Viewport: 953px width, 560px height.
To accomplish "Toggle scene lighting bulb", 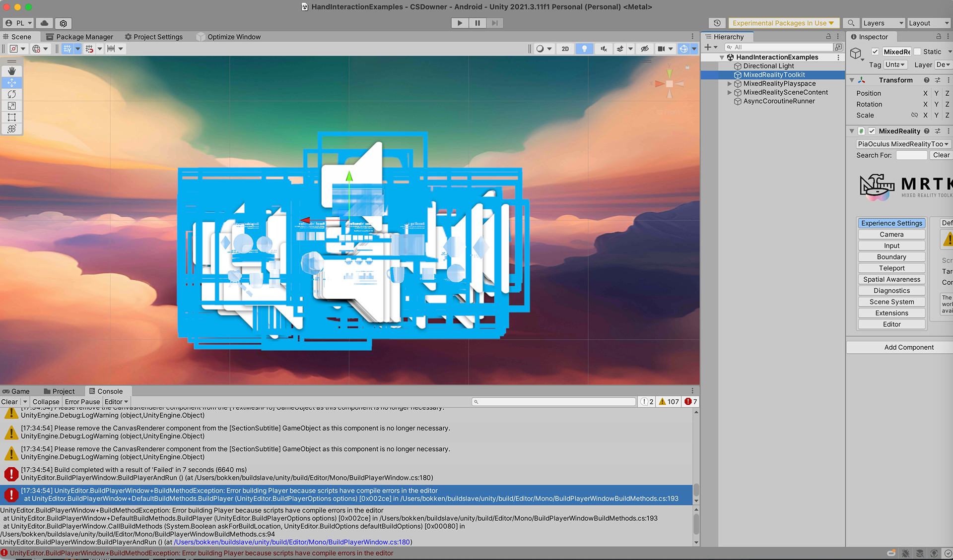I will tap(584, 49).
